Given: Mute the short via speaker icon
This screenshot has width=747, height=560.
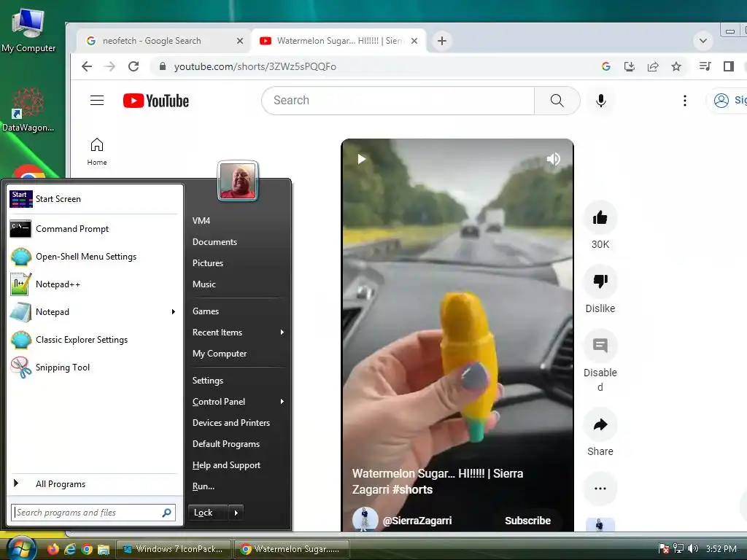Looking at the screenshot, I should [553, 158].
